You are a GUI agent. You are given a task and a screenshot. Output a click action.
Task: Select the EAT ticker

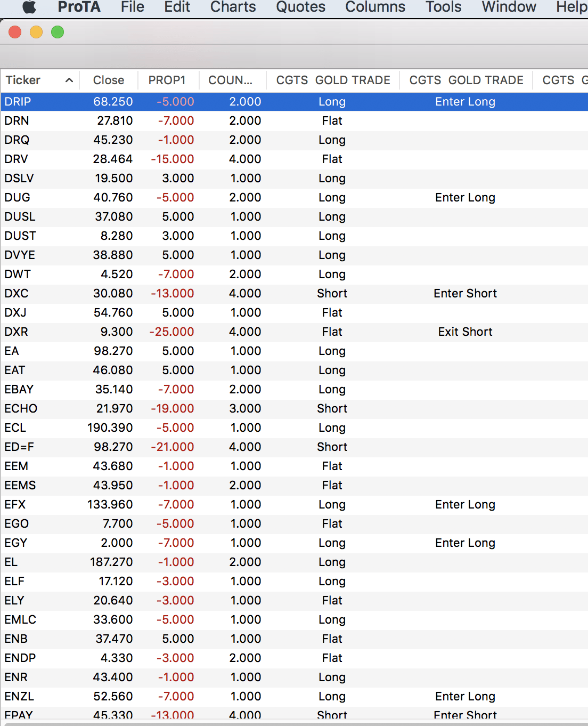[x=15, y=370]
